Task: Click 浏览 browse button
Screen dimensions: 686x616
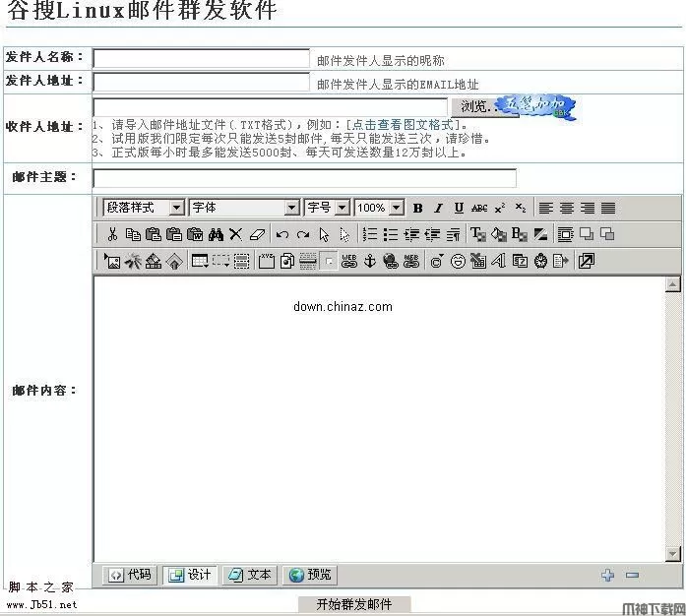Action: click(475, 106)
